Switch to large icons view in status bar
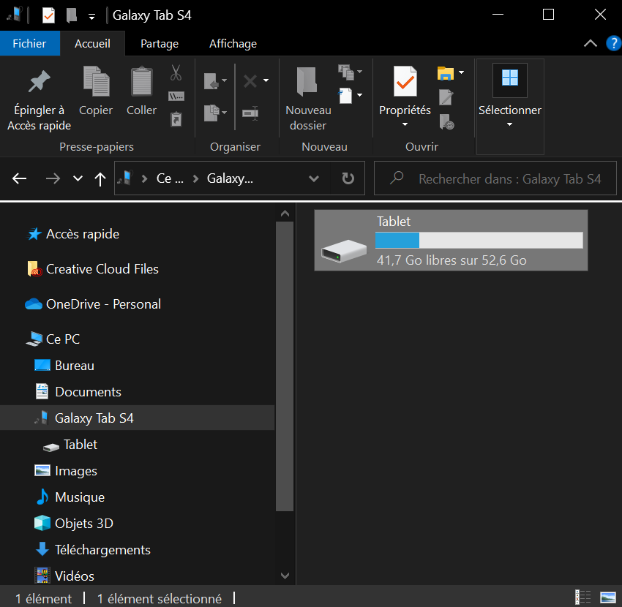The width and height of the screenshot is (622, 607). pyautogui.click(x=606, y=598)
